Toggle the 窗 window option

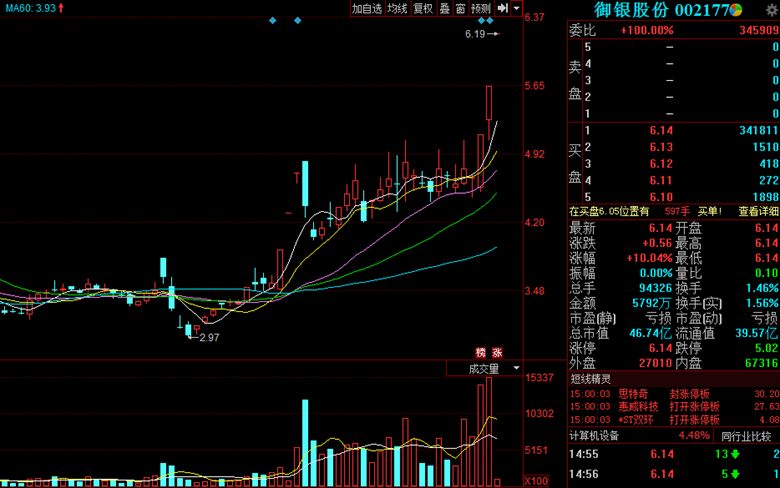[461, 9]
